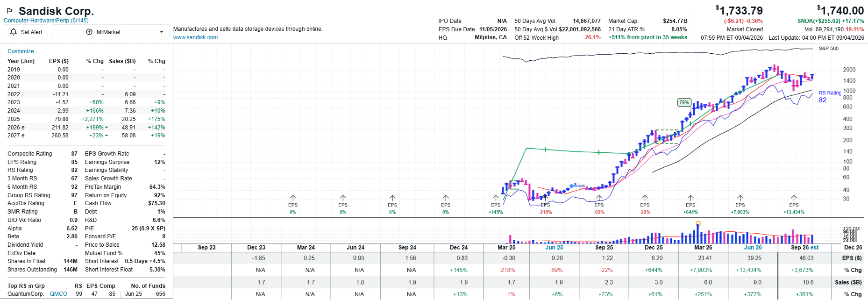Select the Jun 25 quarter column header
This screenshot has width=868, height=300.
pos(554,248)
